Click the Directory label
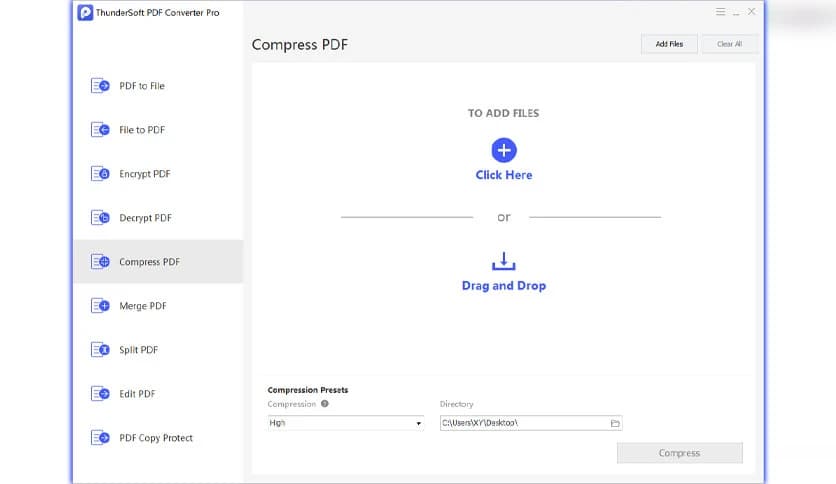Screen dimensions: 836x484 [x=456, y=404]
